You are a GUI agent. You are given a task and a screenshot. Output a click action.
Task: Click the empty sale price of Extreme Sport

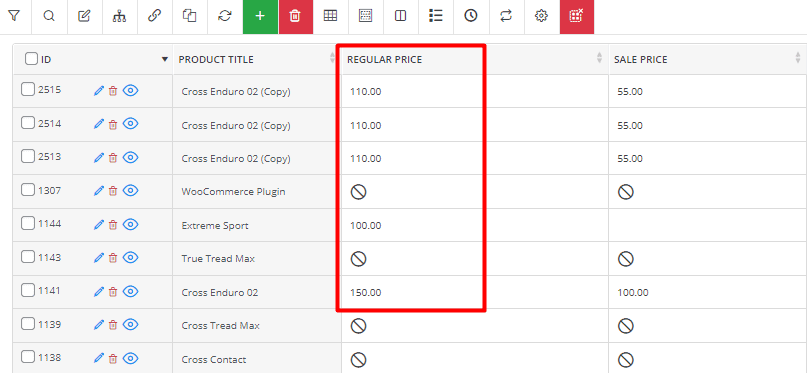tap(708, 225)
